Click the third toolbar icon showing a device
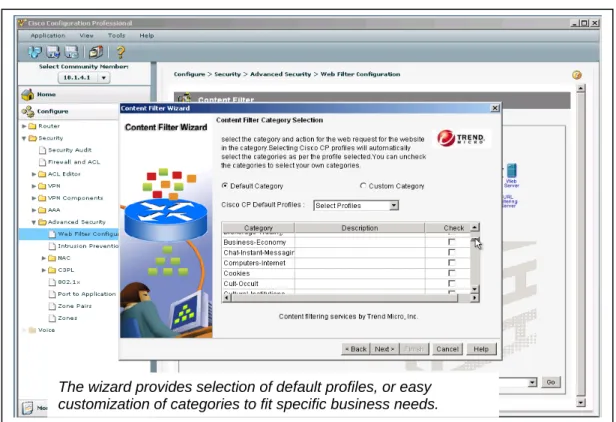The width and height of the screenshot is (616, 422). click(x=72, y=52)
